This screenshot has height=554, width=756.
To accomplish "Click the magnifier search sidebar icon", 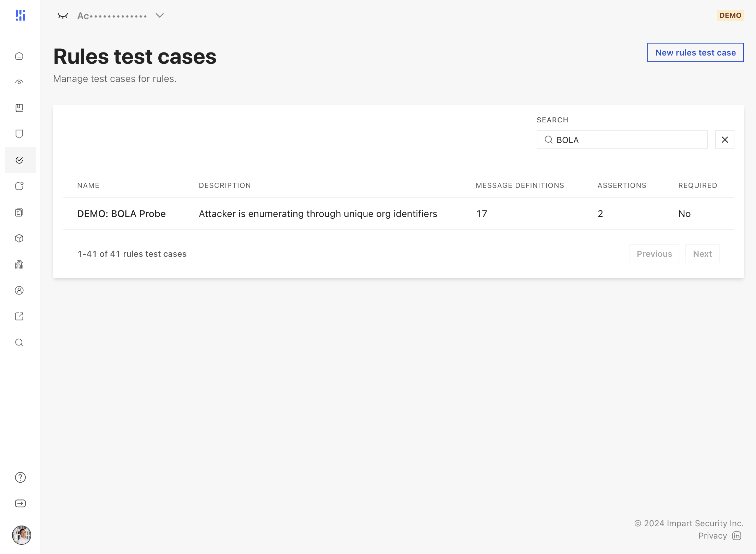I will (x=20, y=342).
